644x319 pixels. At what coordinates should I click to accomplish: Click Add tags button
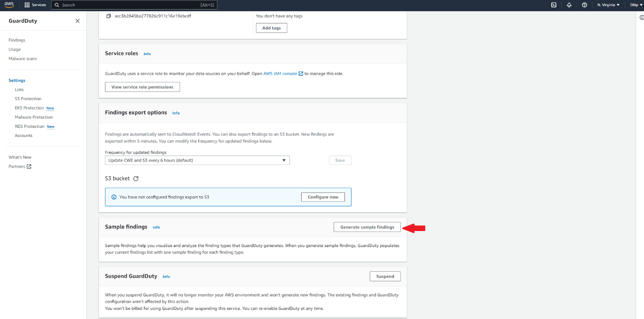click(271, 28)
